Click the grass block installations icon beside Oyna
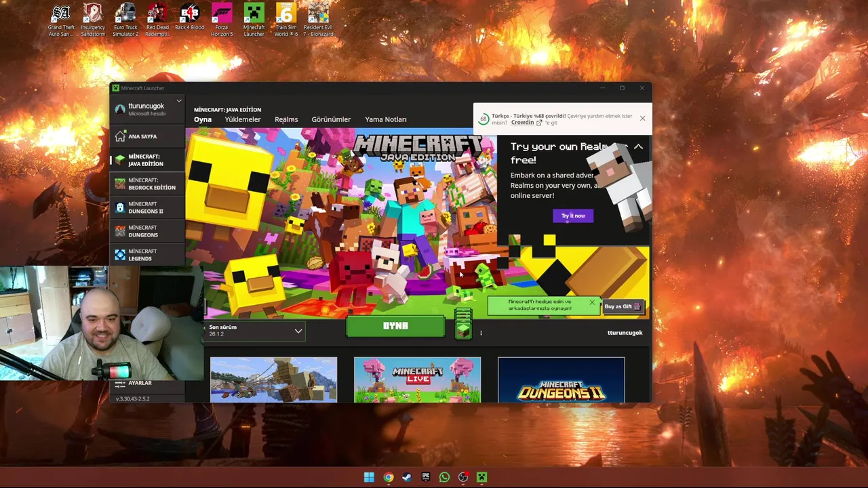The height and width of the screenshot is (488, 868). 463,324
